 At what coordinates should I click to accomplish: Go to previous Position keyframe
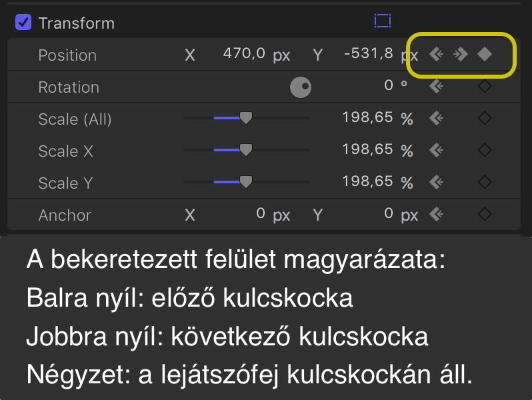[x=436, y=54]
